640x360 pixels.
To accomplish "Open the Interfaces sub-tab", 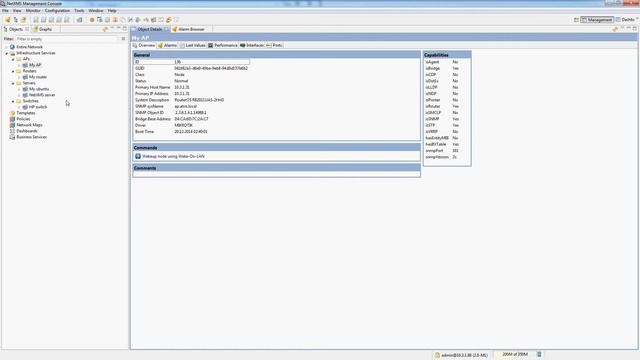I will coord(251,45).
